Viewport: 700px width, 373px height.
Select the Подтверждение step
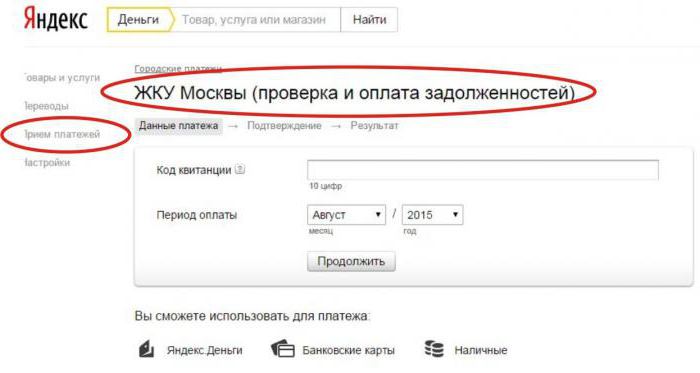[284, 126]
